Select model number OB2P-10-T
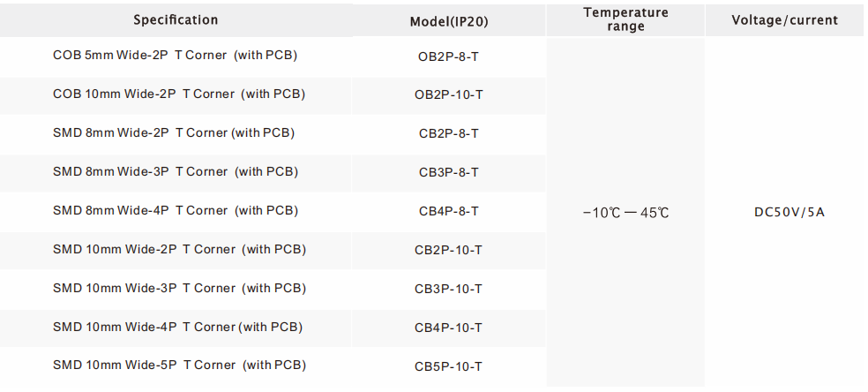 click(x=448, y=94)
